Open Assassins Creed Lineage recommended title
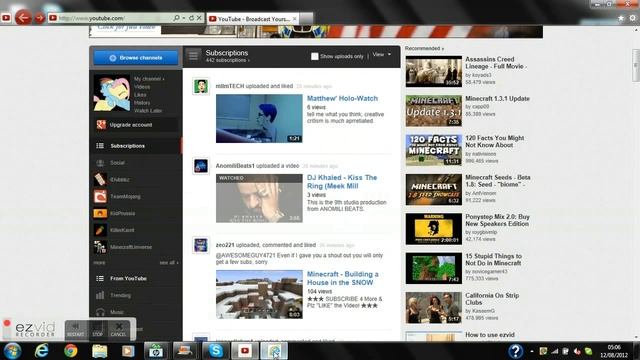 [x=496, y=62]
